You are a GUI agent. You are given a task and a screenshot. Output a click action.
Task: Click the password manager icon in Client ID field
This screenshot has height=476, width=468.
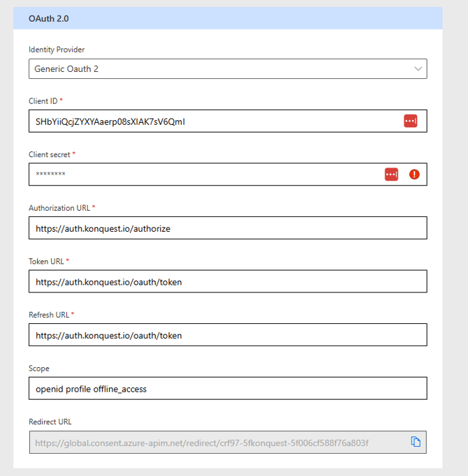coord(410,121)
